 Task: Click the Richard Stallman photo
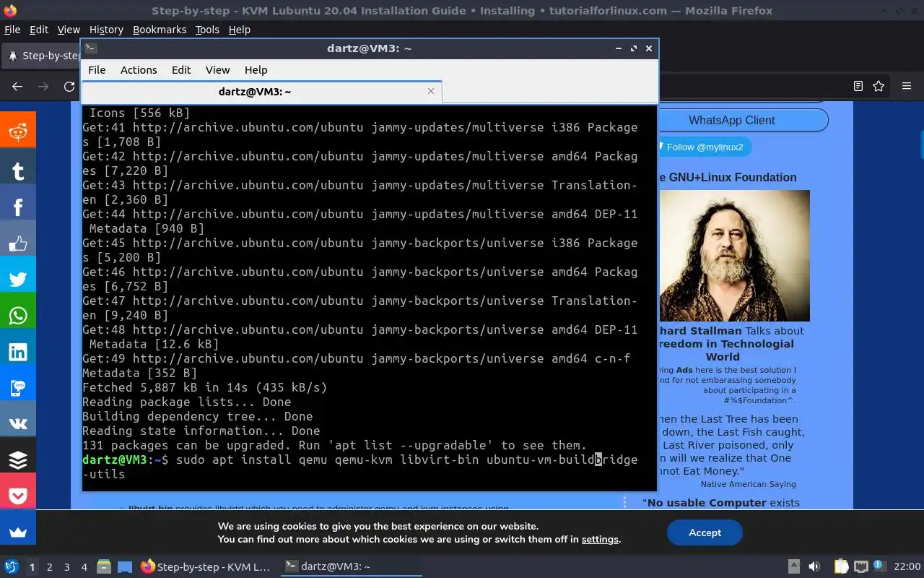tap(734, 256)
